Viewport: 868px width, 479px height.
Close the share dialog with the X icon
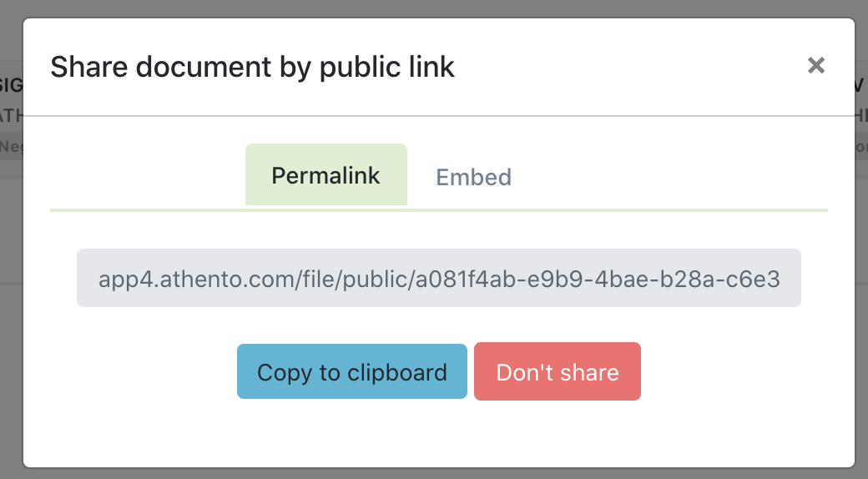pos(815,66)
